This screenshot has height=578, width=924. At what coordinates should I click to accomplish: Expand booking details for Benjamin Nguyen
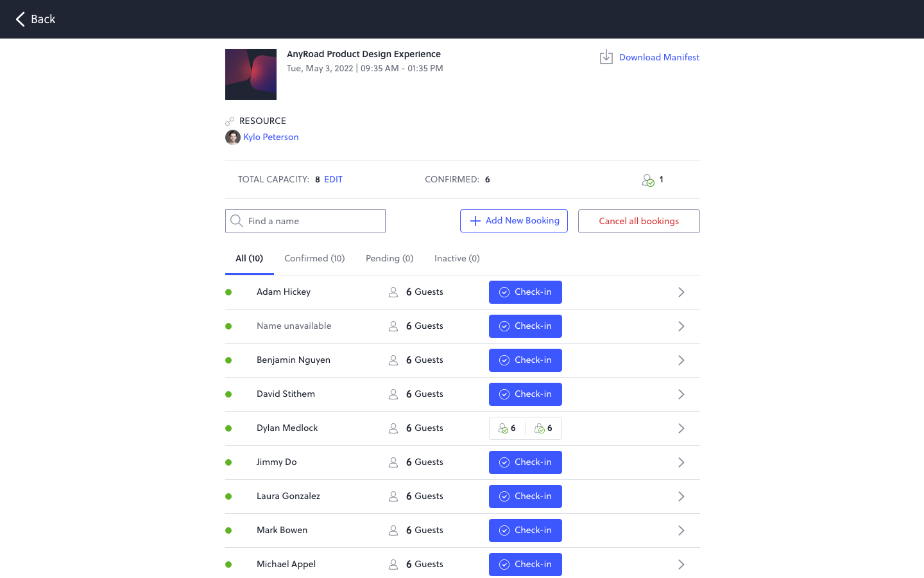(681, 360)
